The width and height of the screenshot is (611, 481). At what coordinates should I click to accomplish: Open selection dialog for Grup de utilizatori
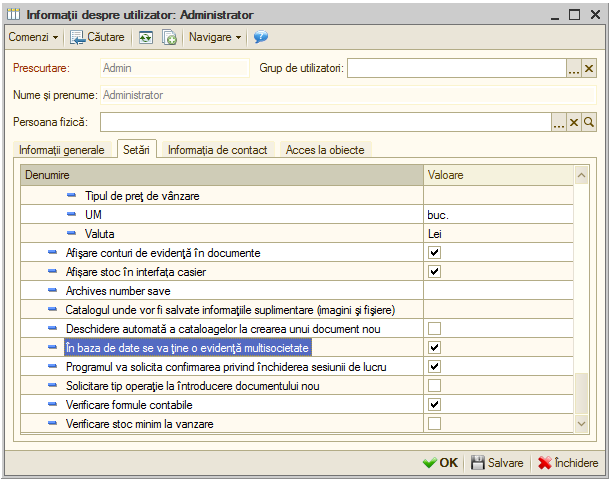click(574, 69)
